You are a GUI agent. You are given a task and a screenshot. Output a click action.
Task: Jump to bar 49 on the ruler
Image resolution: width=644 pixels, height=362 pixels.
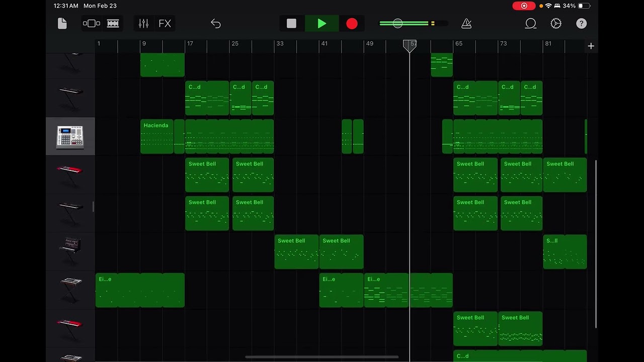(x=370, y=44)
